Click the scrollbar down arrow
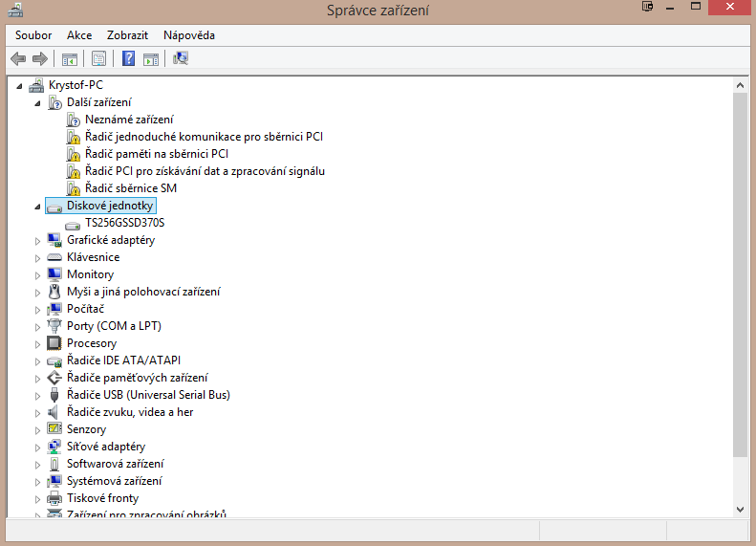 [x=741, y=510]
